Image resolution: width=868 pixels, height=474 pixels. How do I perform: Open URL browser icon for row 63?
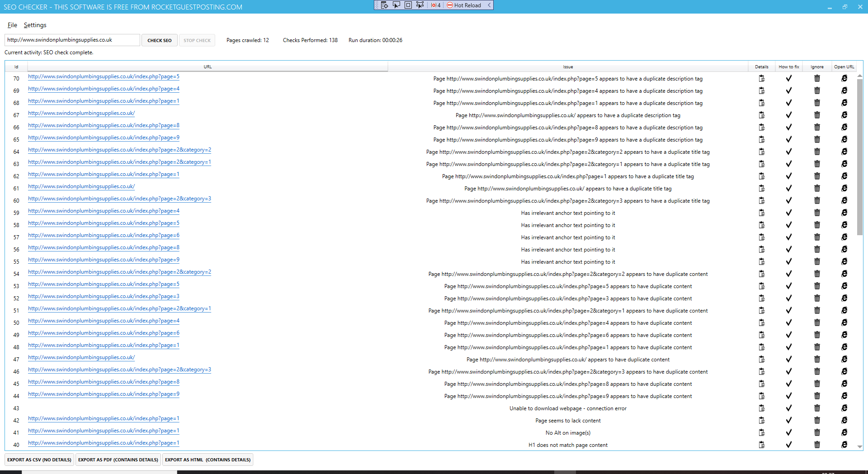tap(844, 164)
